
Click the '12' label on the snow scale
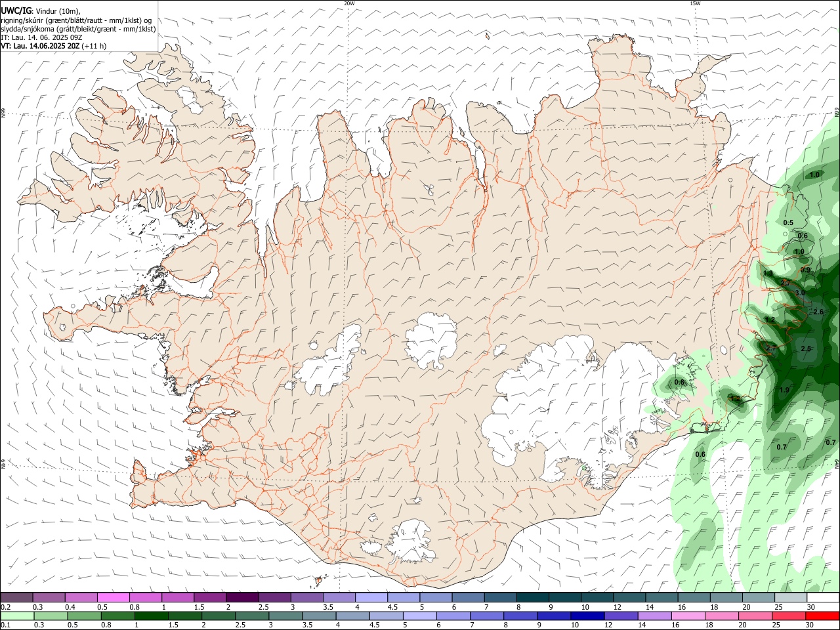click(617, 607)
